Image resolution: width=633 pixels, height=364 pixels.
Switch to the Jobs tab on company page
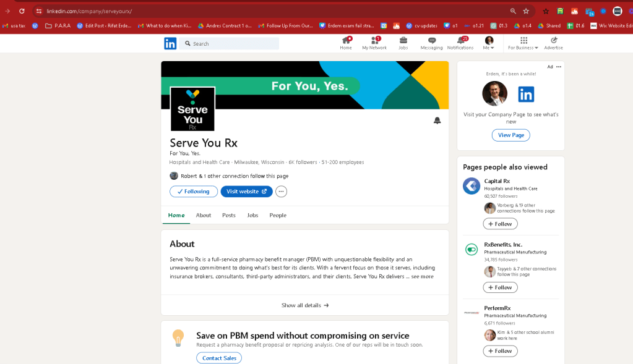click(252, 215)
